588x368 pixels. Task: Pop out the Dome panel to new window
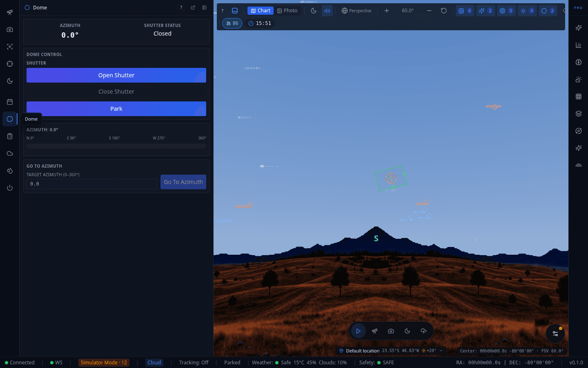(193, 7)
